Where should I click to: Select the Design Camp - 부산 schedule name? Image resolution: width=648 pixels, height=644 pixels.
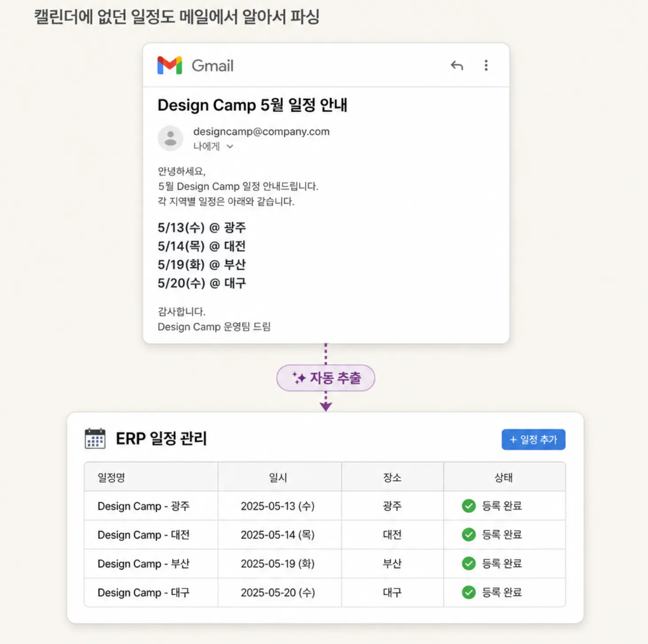tap(143, 563)
